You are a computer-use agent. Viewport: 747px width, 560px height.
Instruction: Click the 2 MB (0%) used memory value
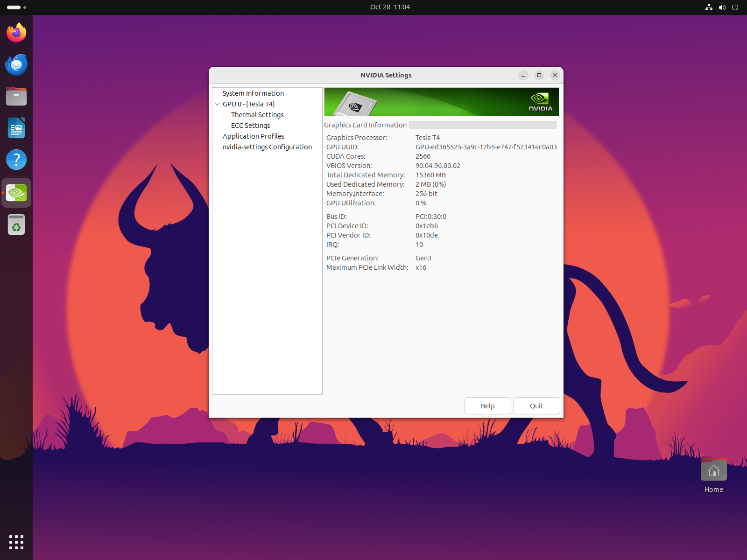430,184
